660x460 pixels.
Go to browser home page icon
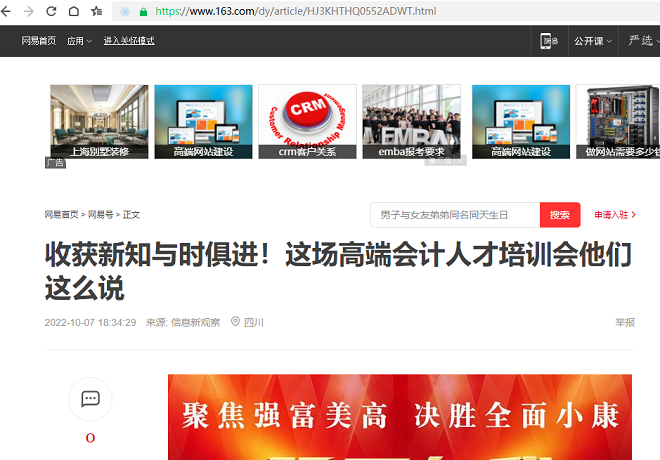click(73, 11)
